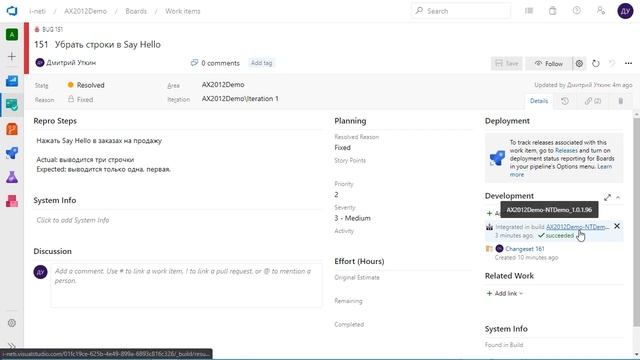The width and height of the screenshot is (640, 360).
Task: Open the Artifacts icon in sidebar
Action: (x=12, y=201)
